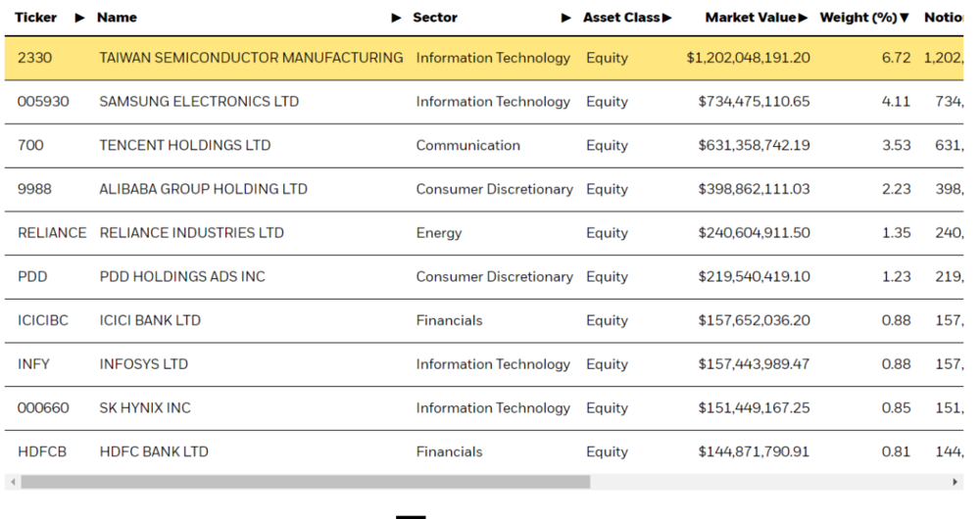Viewport: 980px width, 519px height.
Task: Click weight value 1.35
Action: [897, 232]
